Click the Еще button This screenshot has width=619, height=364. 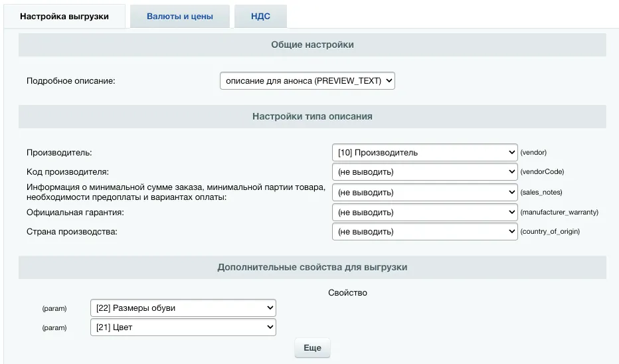[312, 348]
